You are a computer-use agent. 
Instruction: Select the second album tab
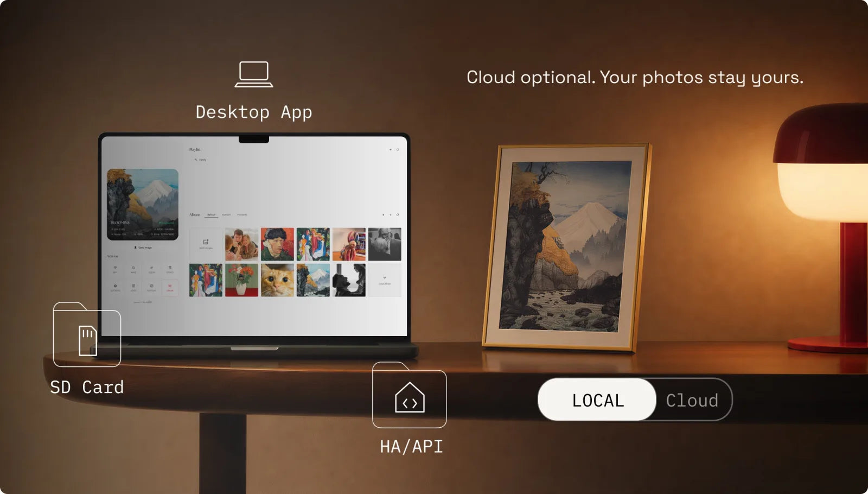pyautogui.click(x=226, y=215)
